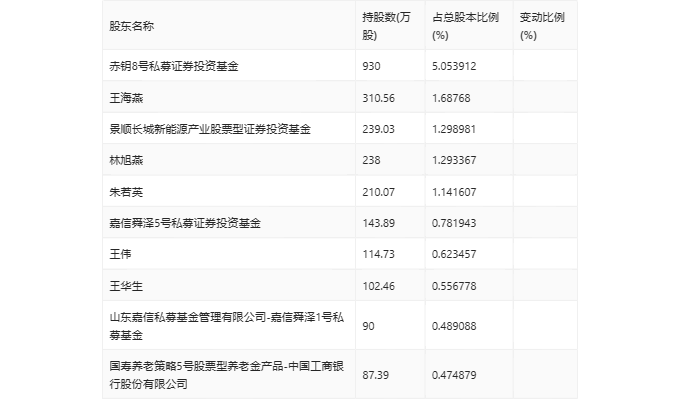680x399 pixels.
Task: Select the 143.89 shares value
Action: 379,223
